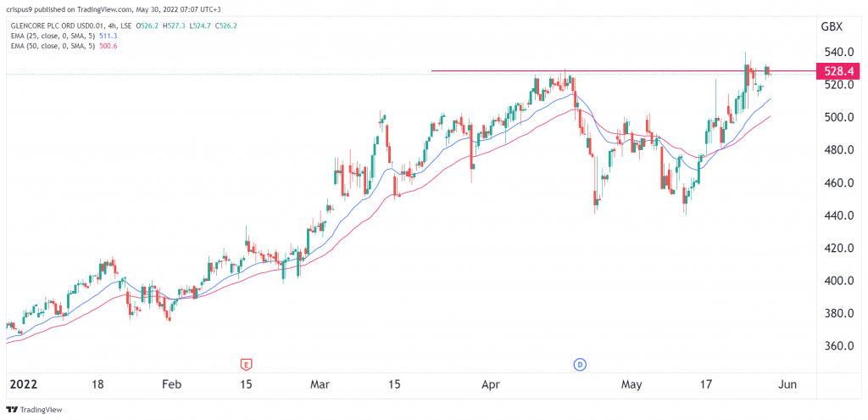868x420 pixels.
Task: Click the 540.0 price axis label
Action: pos(837,52)
